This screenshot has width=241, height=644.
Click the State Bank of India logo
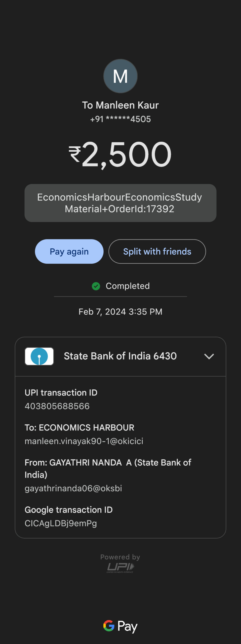pos(39,356)
